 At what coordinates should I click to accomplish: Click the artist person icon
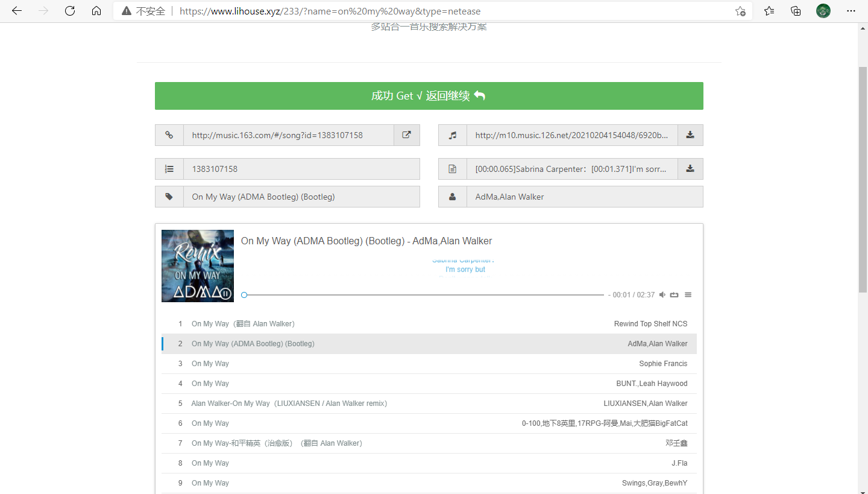(x=453, y=197)
